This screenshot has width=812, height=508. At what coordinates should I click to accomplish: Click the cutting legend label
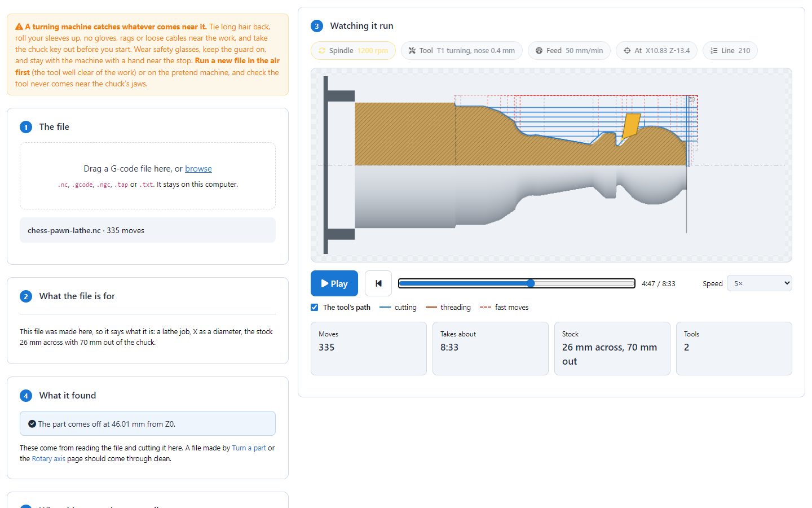pos(405,308)
